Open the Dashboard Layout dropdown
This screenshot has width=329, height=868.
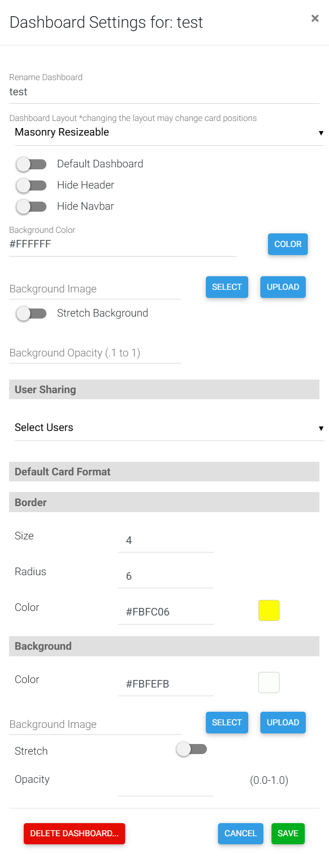(169, 133)
